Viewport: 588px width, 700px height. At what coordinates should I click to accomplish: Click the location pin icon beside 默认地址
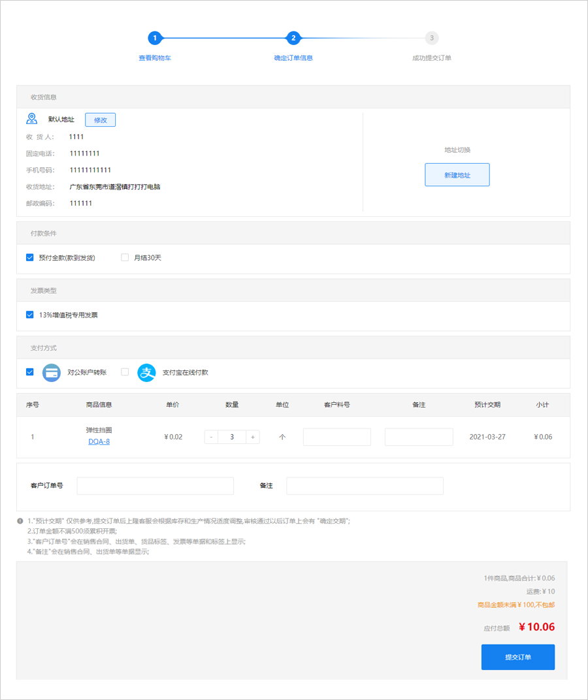pyautogui.click(x=31, y=119)
